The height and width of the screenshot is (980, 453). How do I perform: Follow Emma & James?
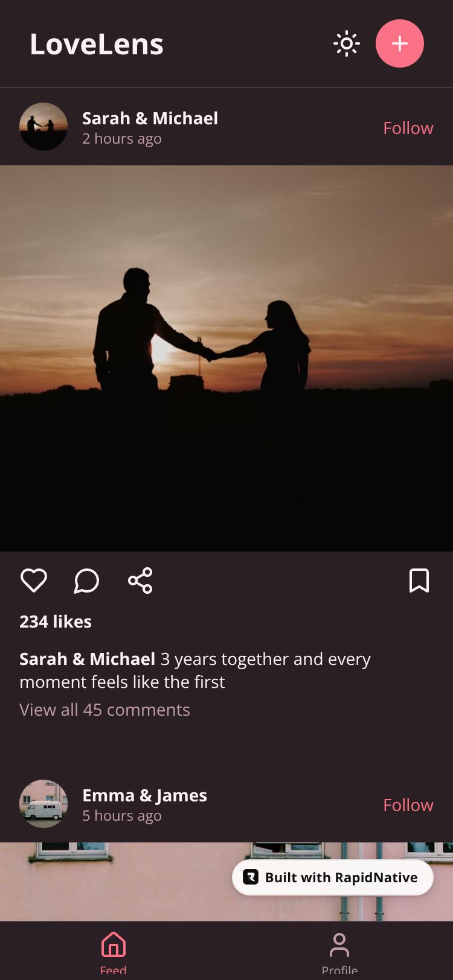[x=408, y=805]
